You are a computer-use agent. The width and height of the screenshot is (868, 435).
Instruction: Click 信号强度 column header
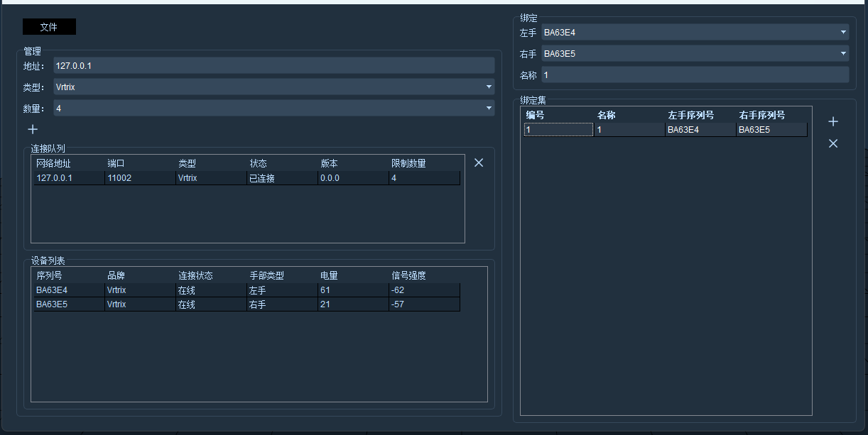(408, 275)
